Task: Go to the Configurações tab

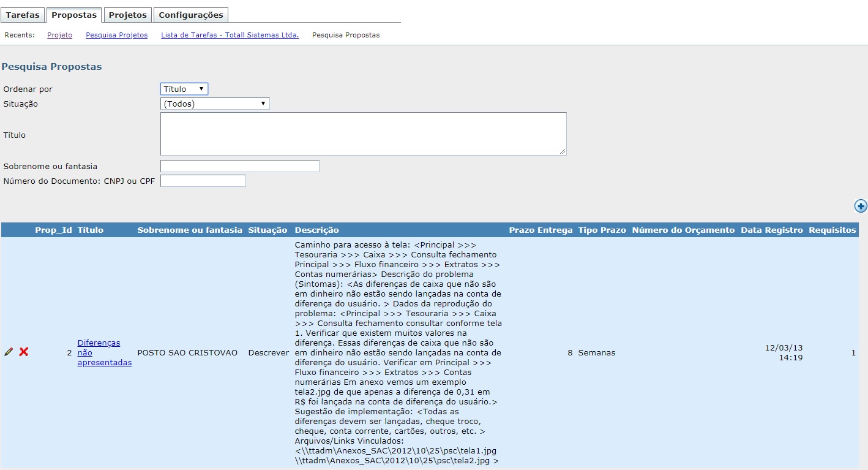Action: coord(191,15)
